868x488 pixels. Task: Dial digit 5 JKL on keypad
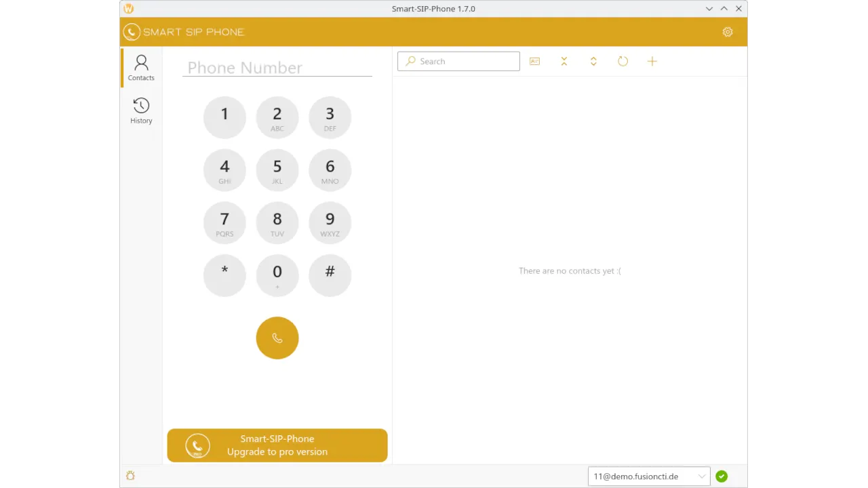tap(277, 170)
